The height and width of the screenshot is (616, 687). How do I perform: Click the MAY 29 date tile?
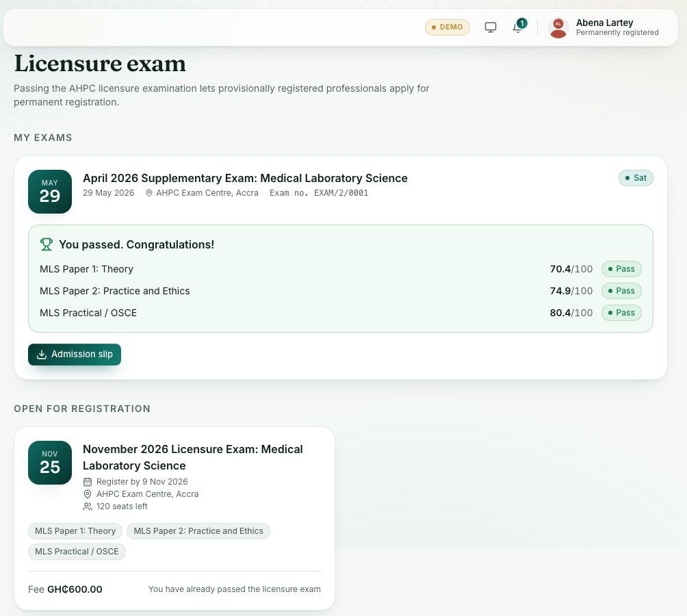click(x=50, y=192)
